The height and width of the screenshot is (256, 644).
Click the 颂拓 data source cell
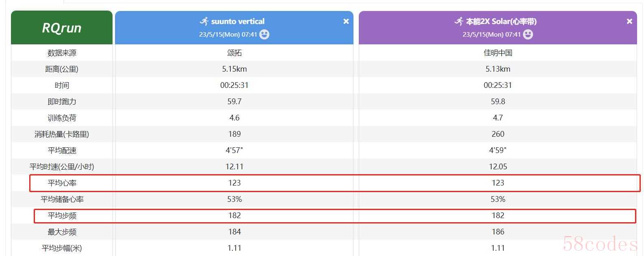pyautogui.click(x=234, y=53)
